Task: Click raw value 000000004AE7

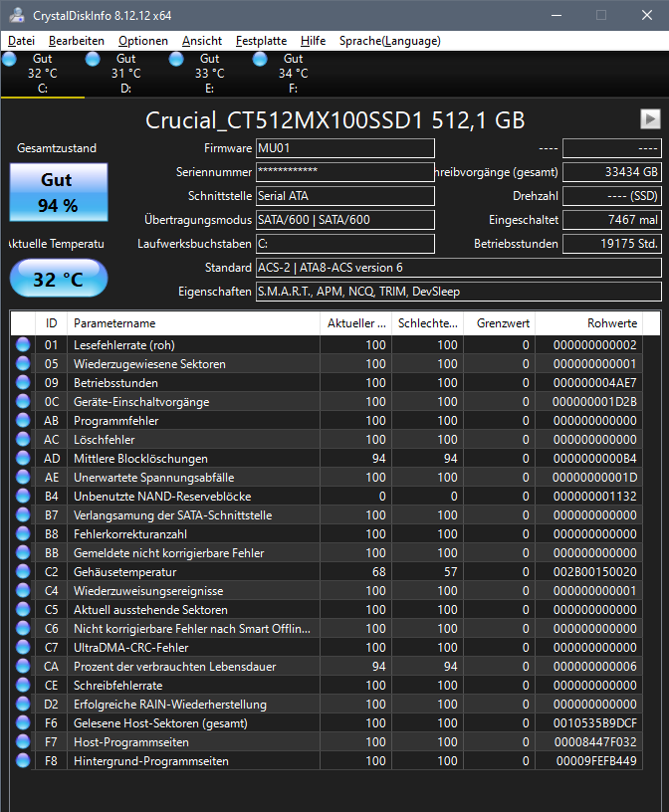Action: (595, 383)
